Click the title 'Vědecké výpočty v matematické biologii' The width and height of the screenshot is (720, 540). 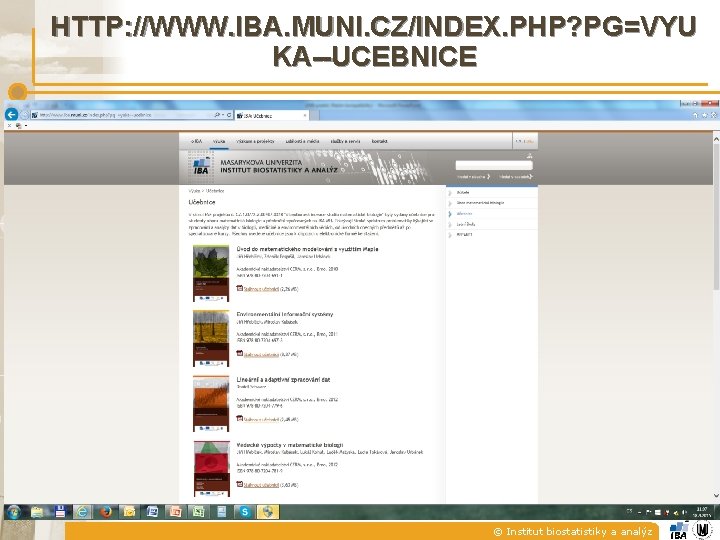[290, 444]
